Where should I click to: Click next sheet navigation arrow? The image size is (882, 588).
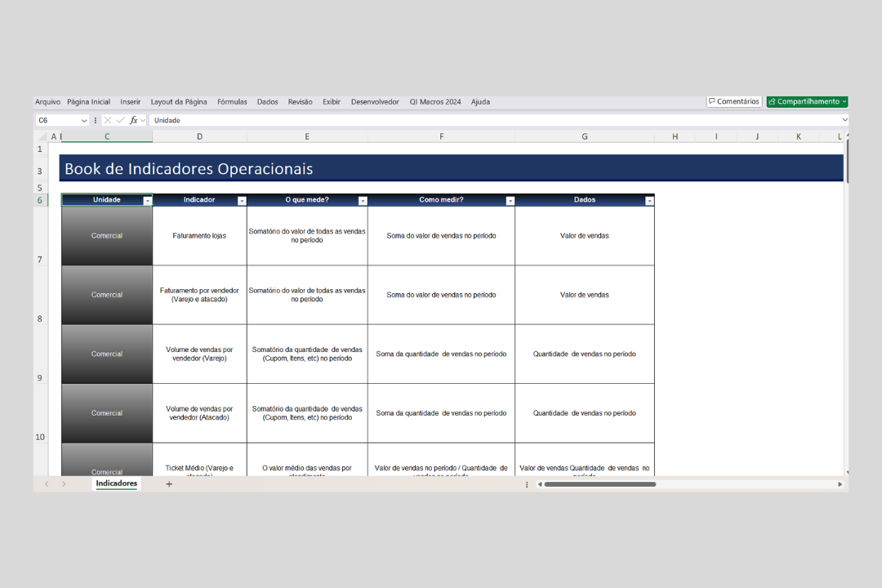[64, 484]
